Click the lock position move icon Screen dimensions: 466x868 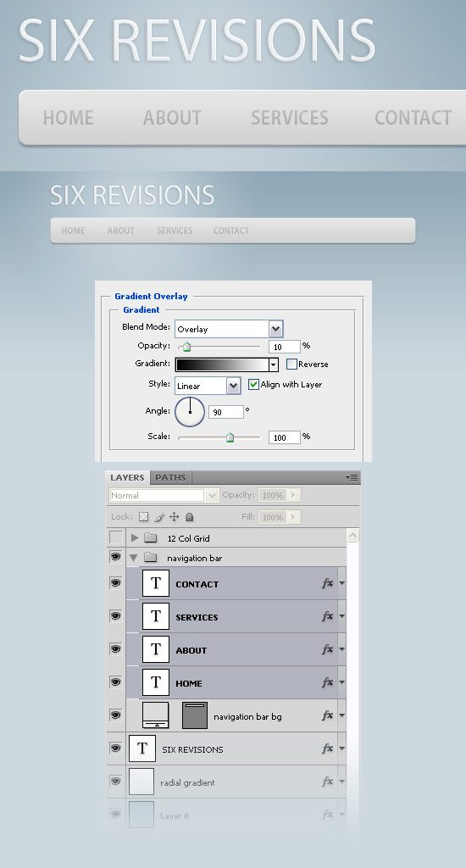tap(175, 517)
